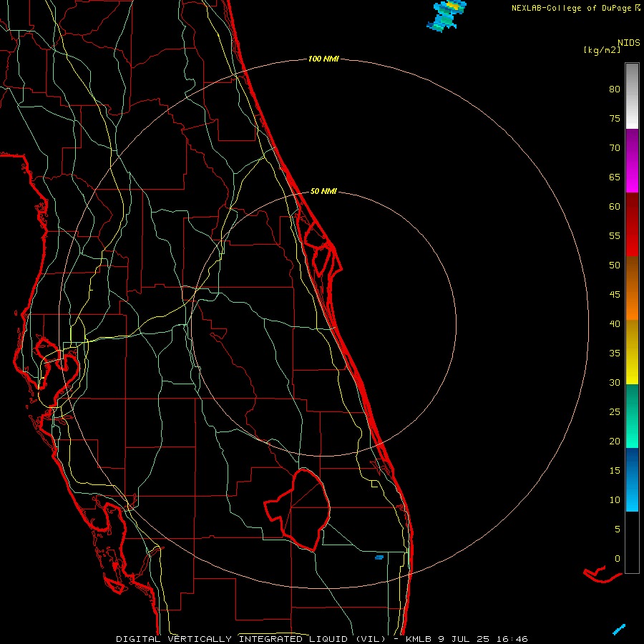Viewport: 644px width, 644px height.
Task: Click the 5 value on the legend
Action: coord(618,529)
